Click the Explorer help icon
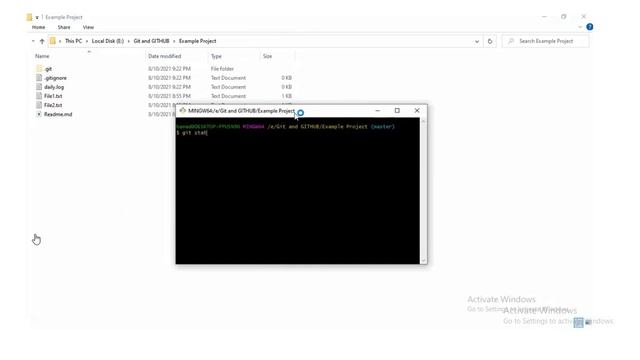 [589, 27]
